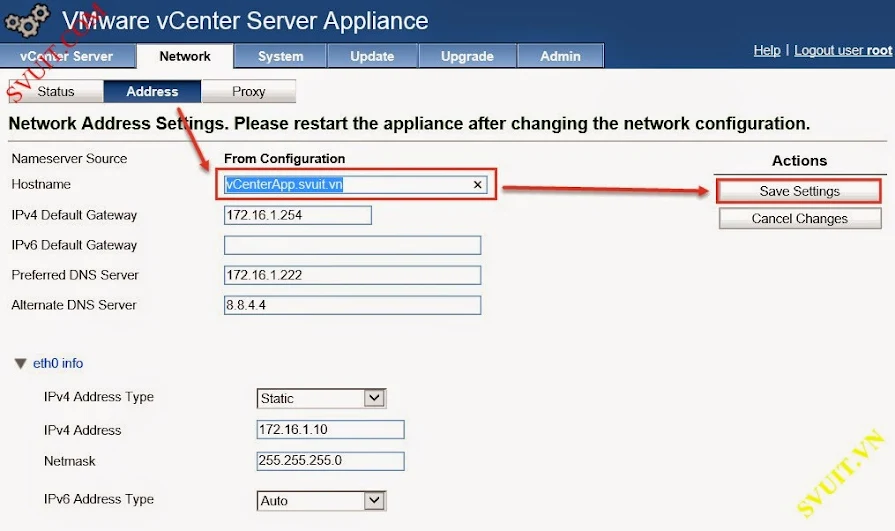
Task: Click the Netmask field 255.255.255.0
Action: pyautogui.click(x=330, y=461)
